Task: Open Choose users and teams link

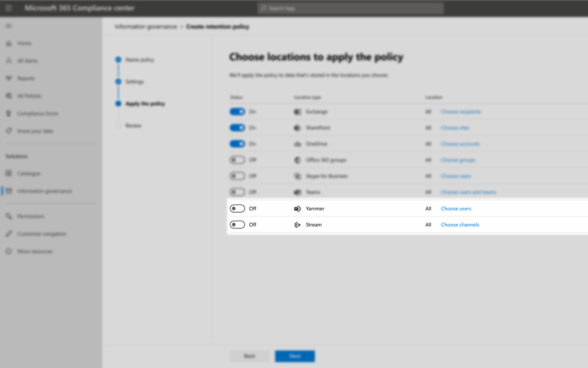Action: 469,192
